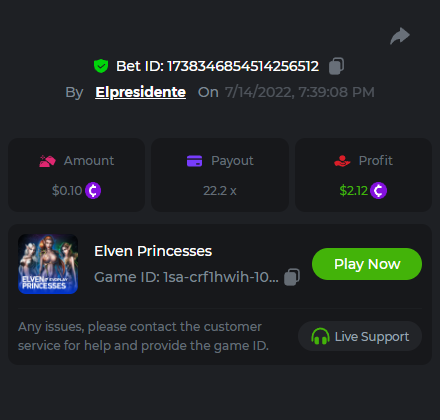The height and width of the screenshot is (420, 440).
Task: Click the truncated Game ID text
Action: [x=186, y=277]
